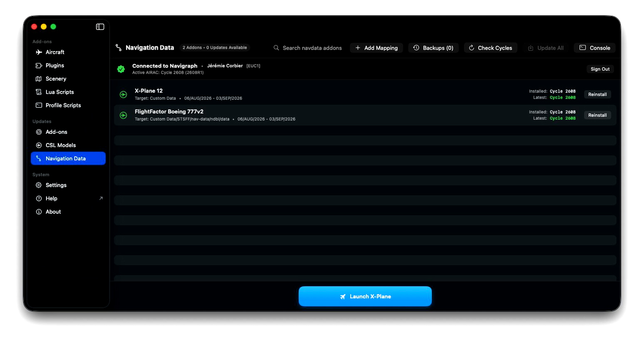The image size is (644, 342).
Task: Click the clock icon on Backups
Action: [416, 48]
